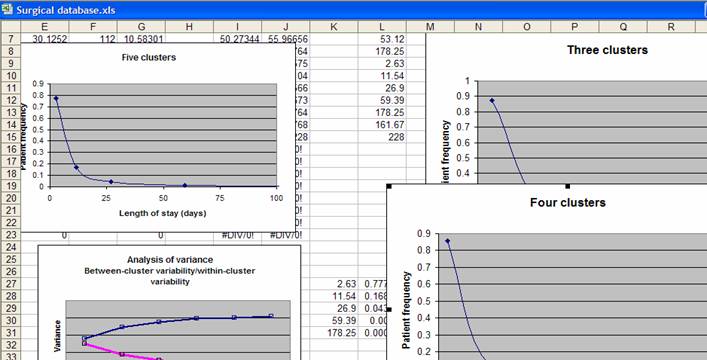Click the Excel icon in title bar

[6, 9]
